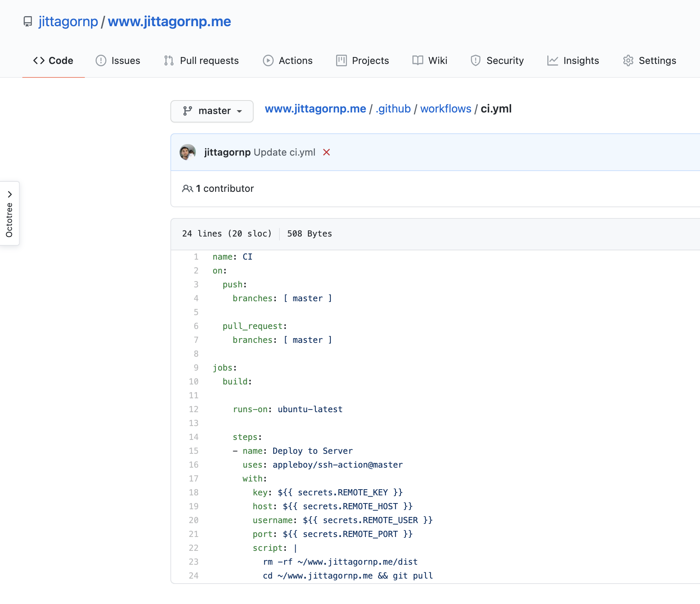This screenshot has width=700, height=604.
Task: Click the Insights graph icon
Action: tap(553, 61)
